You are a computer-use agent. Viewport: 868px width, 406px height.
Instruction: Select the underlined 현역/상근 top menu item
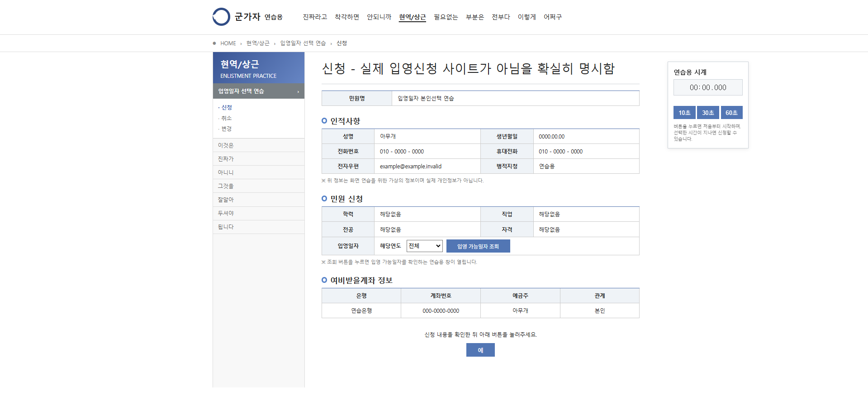pyautogui.click(x=413, y=17)
